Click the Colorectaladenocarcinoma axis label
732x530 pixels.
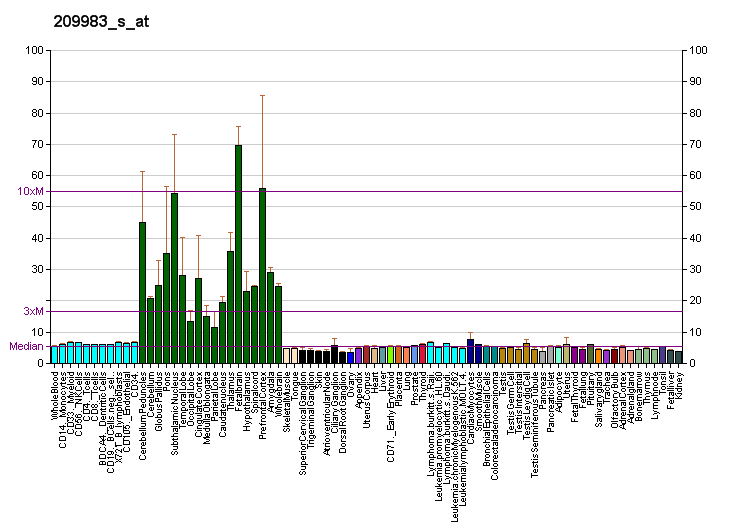pos(495,418)
